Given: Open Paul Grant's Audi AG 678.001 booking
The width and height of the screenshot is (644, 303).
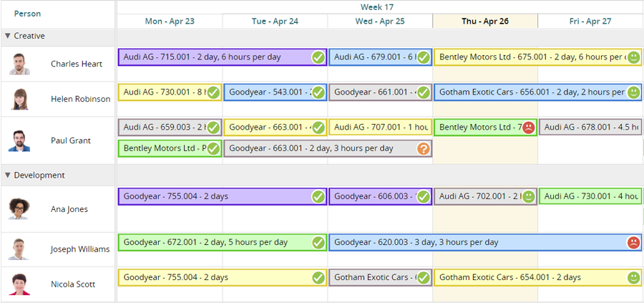Looking at the screenshot, I should click(x=590, y=128).
